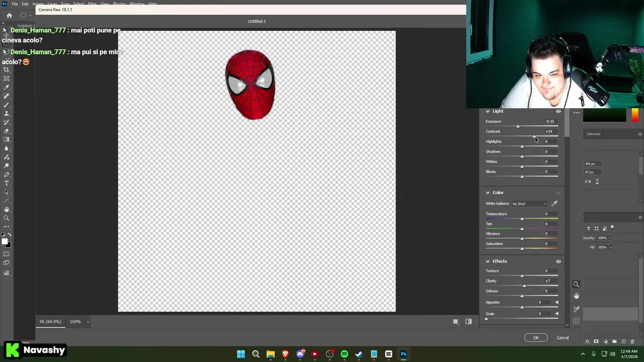Open Steam from the taskbar

359,354
